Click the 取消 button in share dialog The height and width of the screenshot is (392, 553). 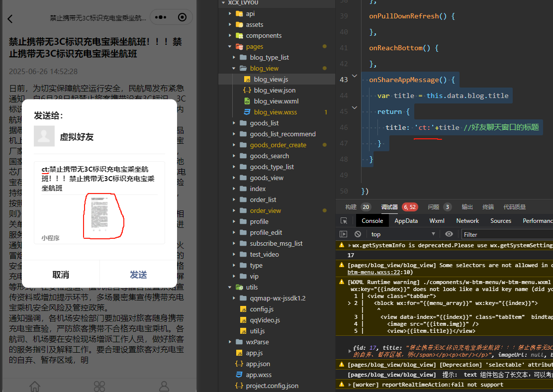pyautogui.click(x=61, y=275)
